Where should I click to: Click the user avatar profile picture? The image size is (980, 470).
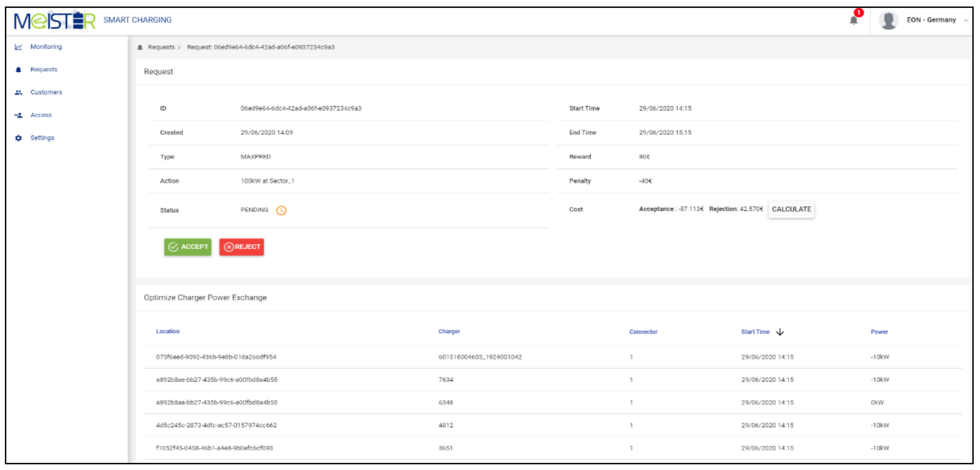click(x=888, y=20)
